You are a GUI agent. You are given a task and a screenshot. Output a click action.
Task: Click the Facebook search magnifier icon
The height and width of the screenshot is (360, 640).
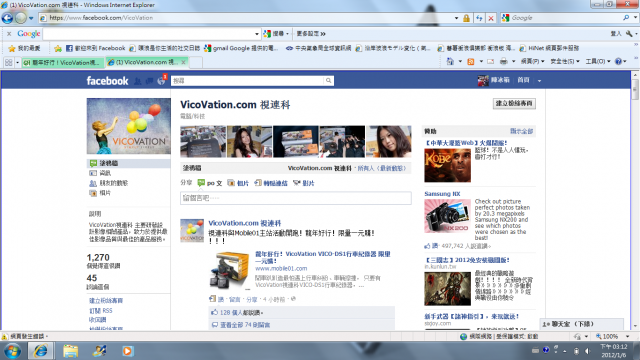[x=329, y=81]
